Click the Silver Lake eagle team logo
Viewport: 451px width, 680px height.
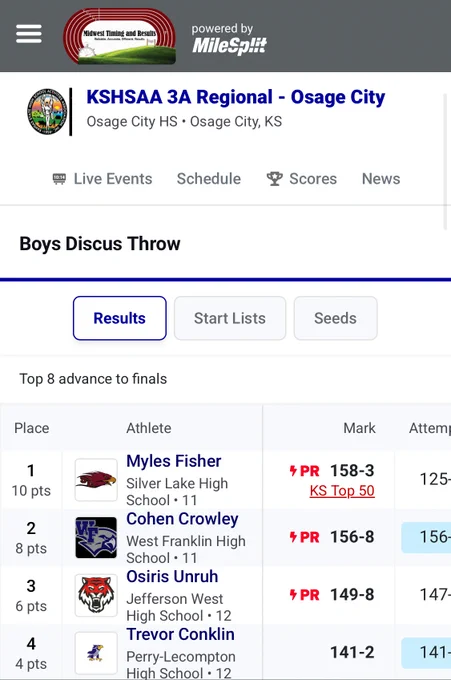coord(96,480)
